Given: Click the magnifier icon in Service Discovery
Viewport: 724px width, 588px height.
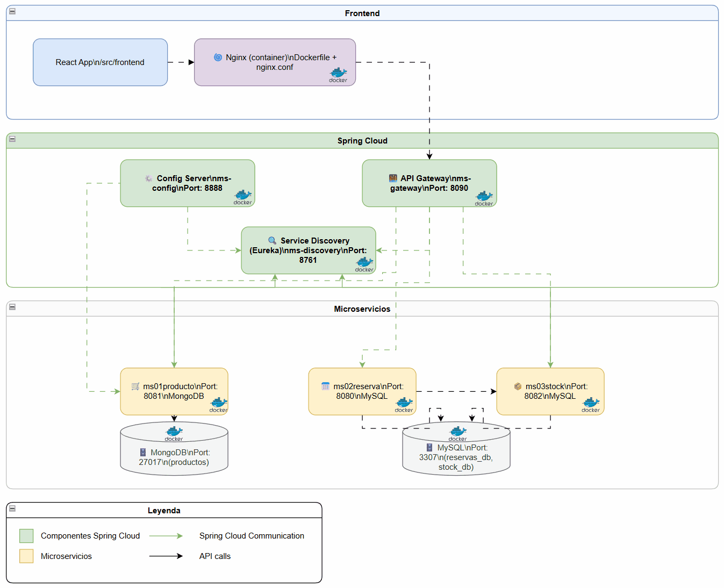Looking at the screenshot, I should point(273,240).
